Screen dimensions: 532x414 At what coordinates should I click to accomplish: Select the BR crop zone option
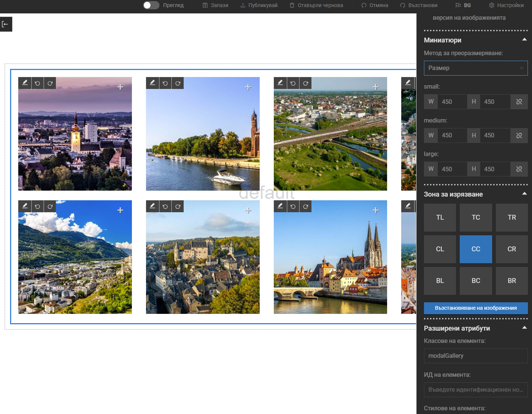[x=512, y=281]
